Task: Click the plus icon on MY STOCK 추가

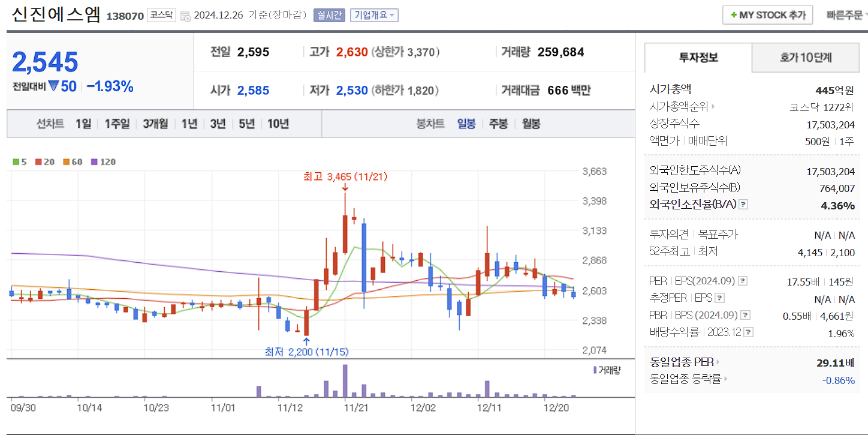Action: [x=734, y=14]
